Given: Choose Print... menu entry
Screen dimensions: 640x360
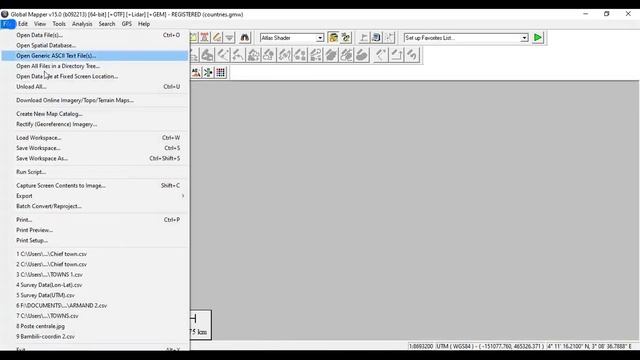Looking at the screenshot, I should point(95,220).
